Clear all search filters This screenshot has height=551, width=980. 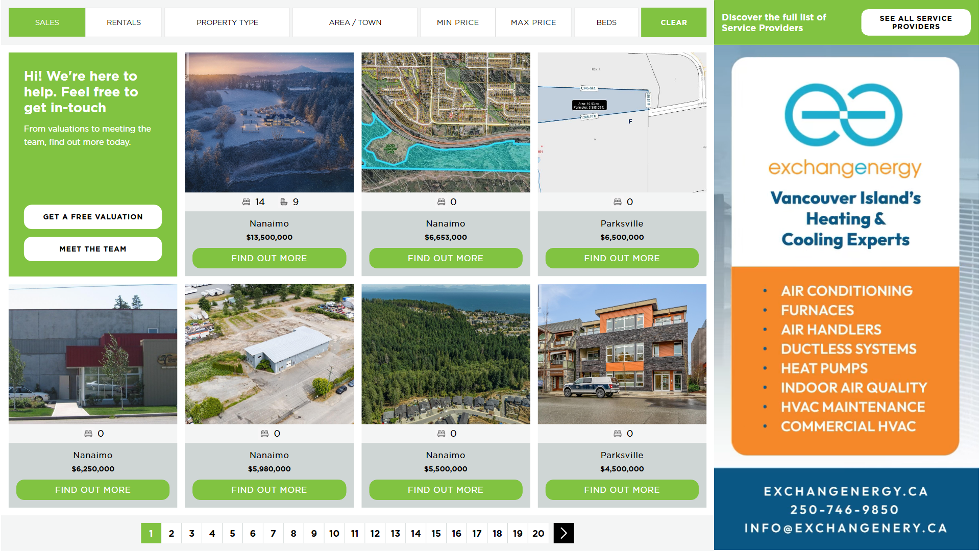673,22
